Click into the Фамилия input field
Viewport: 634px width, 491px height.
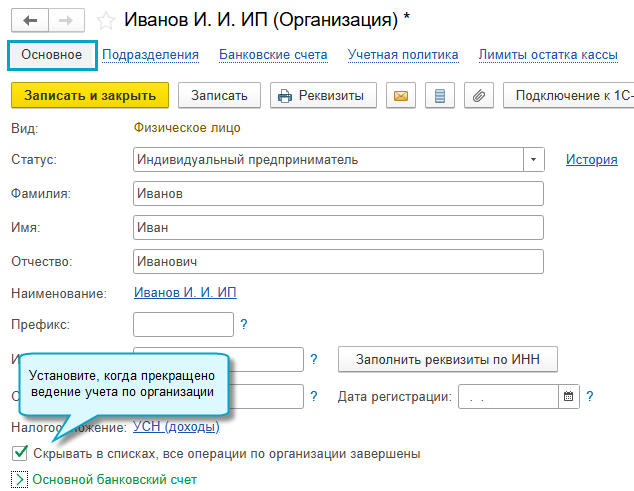(337, 193)
